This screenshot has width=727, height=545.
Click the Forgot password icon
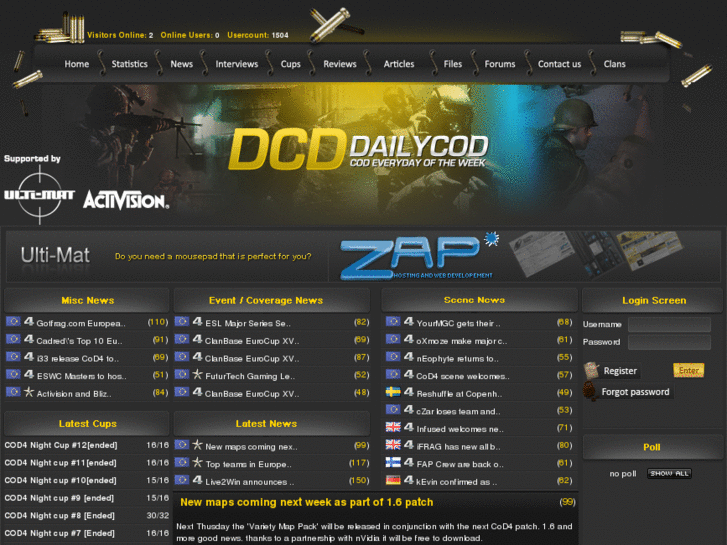[590, 391]
